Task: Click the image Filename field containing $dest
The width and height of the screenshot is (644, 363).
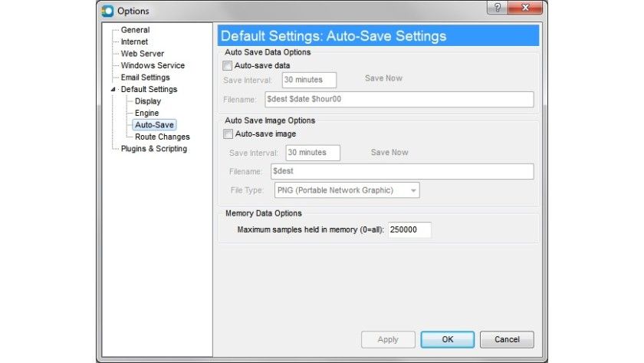Action: pos(402,171)
